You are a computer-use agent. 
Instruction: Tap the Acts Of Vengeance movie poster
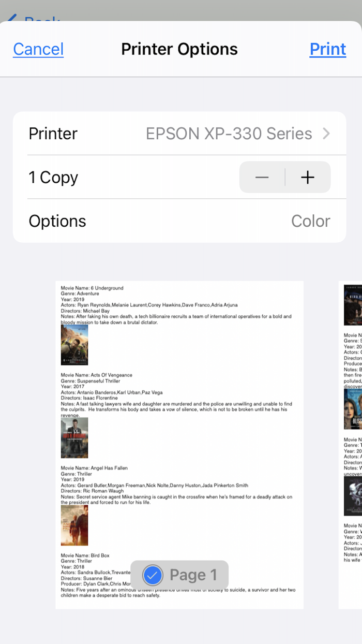[74, 438]
